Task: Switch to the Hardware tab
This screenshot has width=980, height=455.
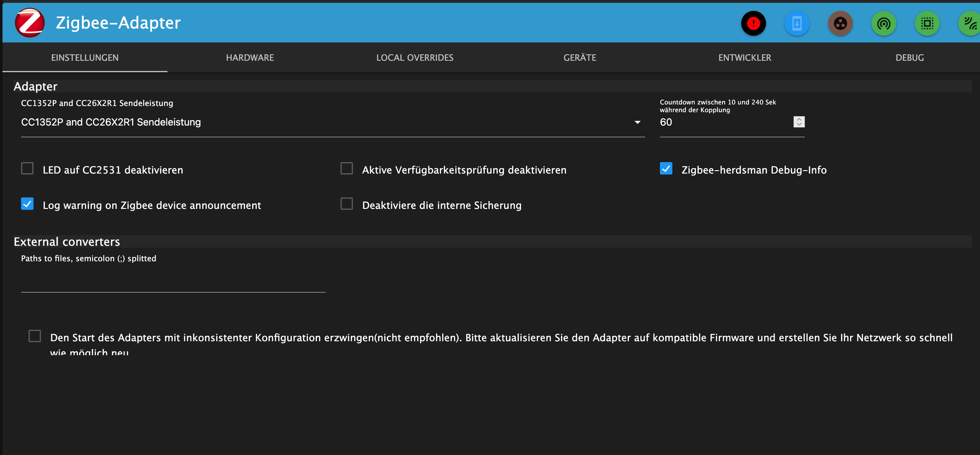Action: (250, 58)
